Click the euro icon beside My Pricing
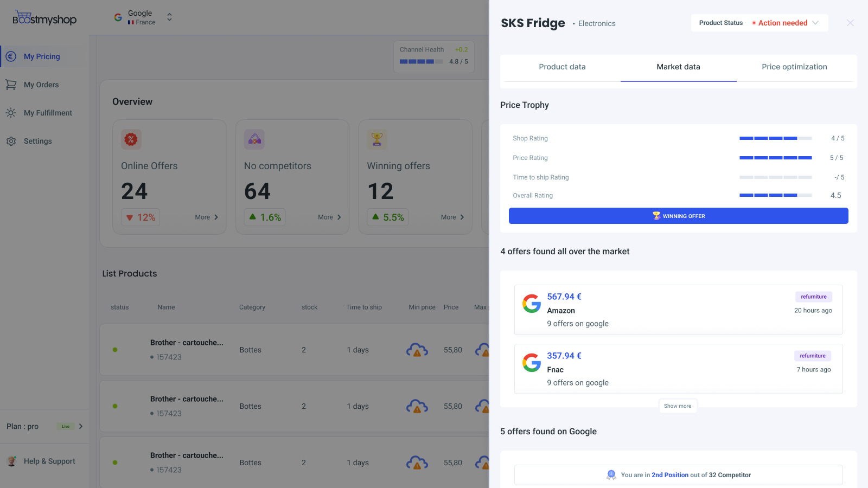Screen dimensions: 868x488 click(11, 56)
